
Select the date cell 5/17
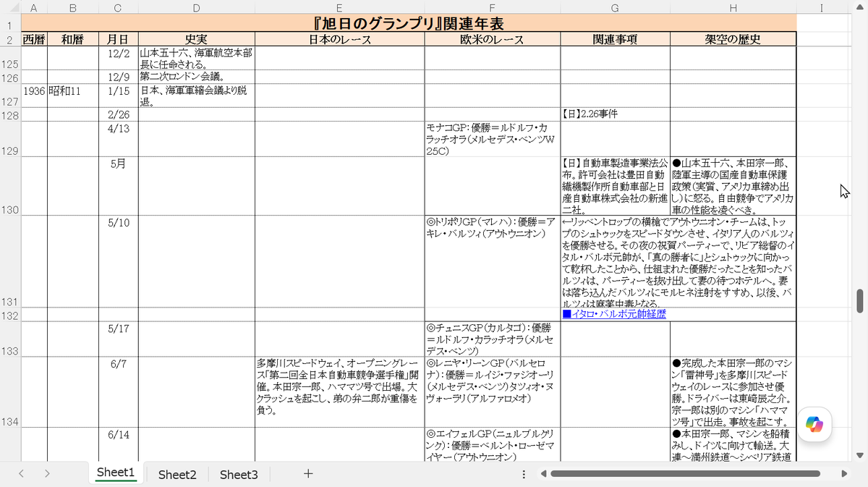pos(119,339)
